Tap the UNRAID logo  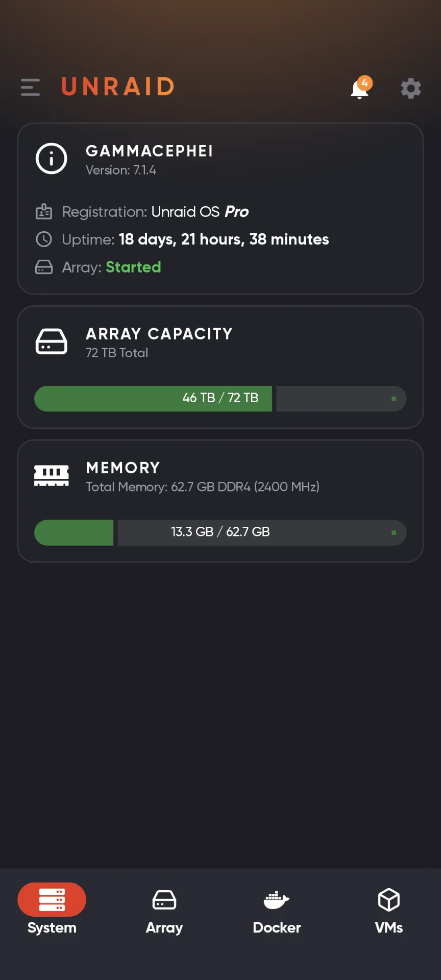point(117,87)
